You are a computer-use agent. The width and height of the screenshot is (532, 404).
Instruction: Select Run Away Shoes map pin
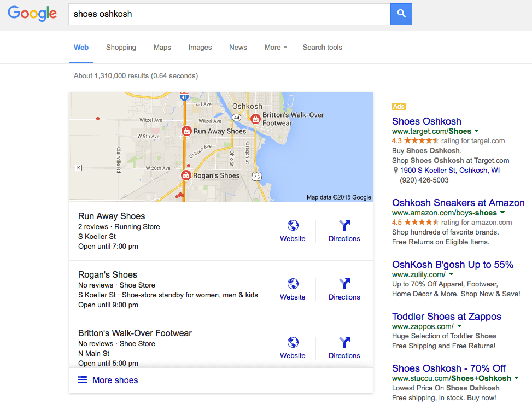[x=186, y=131]
